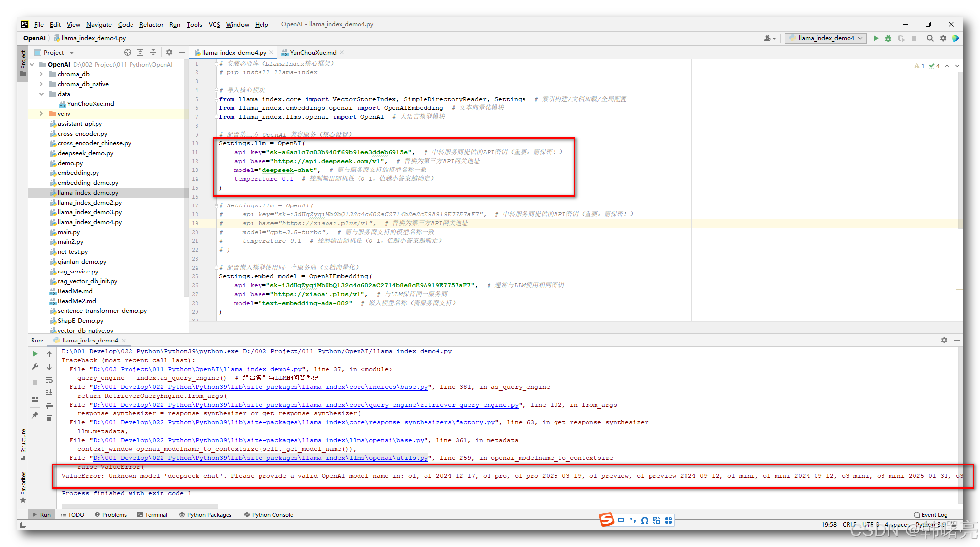Select rag_service.py in project tree

pyautogui.click(x=77, y=272)
